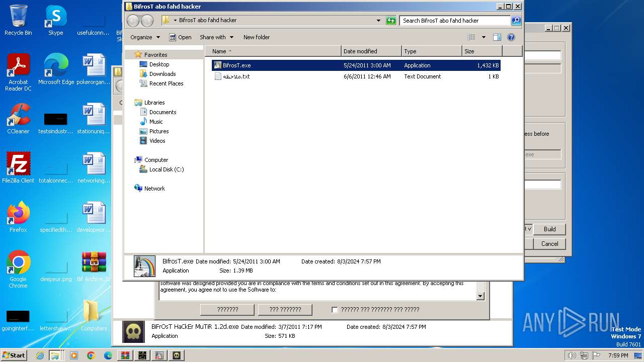Expand the address bar history dropdown
Image resolution: width=644 pixels, height=362 pixels.
tap(378, 21)
